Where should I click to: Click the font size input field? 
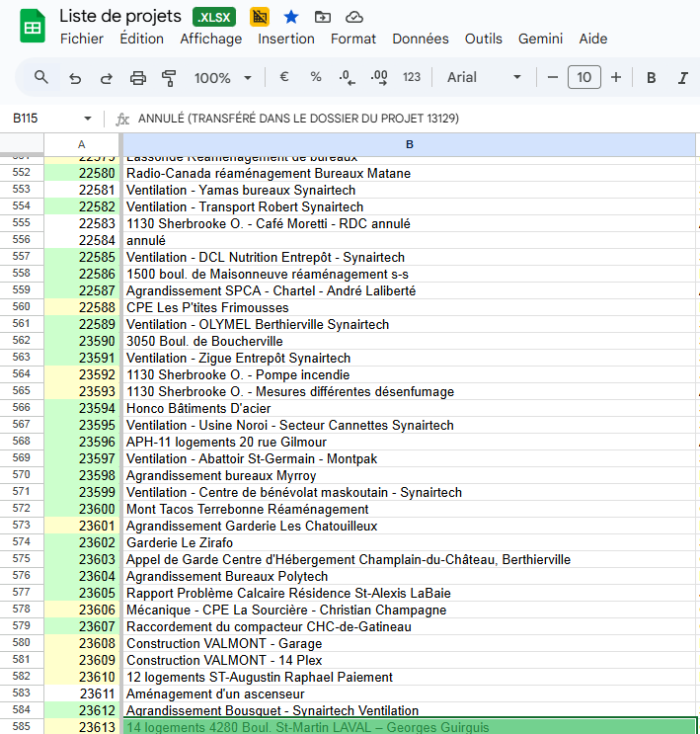(x=584, y=77)
